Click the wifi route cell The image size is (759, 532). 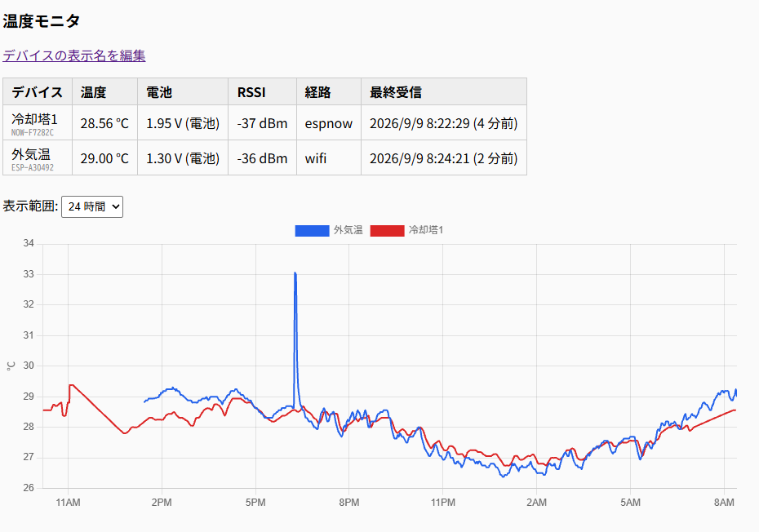(329, 157)
